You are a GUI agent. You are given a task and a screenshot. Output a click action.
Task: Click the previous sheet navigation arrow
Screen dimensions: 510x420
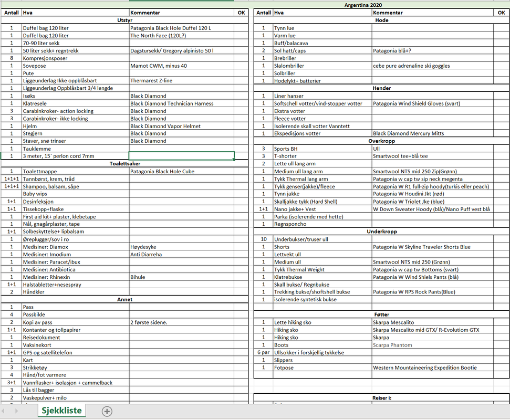(x=3, y=411)
